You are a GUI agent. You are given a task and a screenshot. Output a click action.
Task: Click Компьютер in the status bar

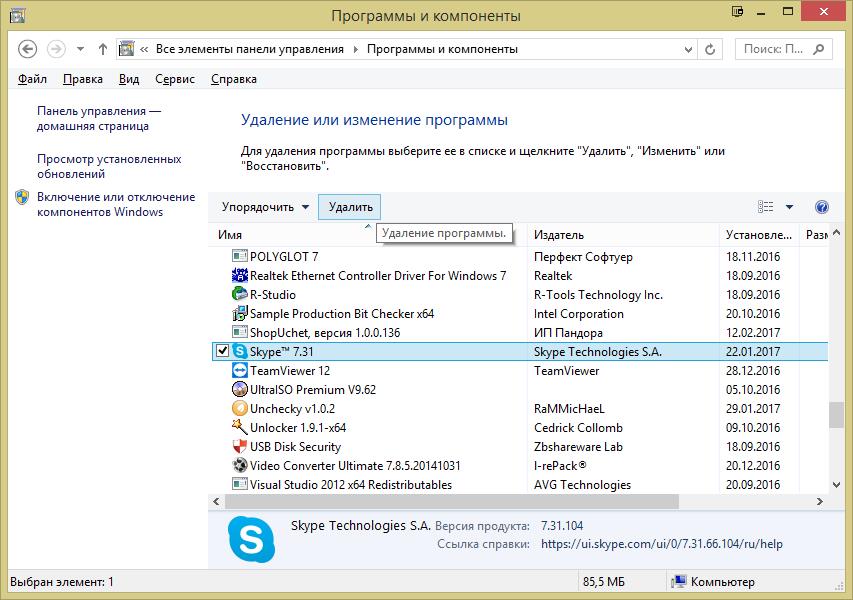click(722, 582)
